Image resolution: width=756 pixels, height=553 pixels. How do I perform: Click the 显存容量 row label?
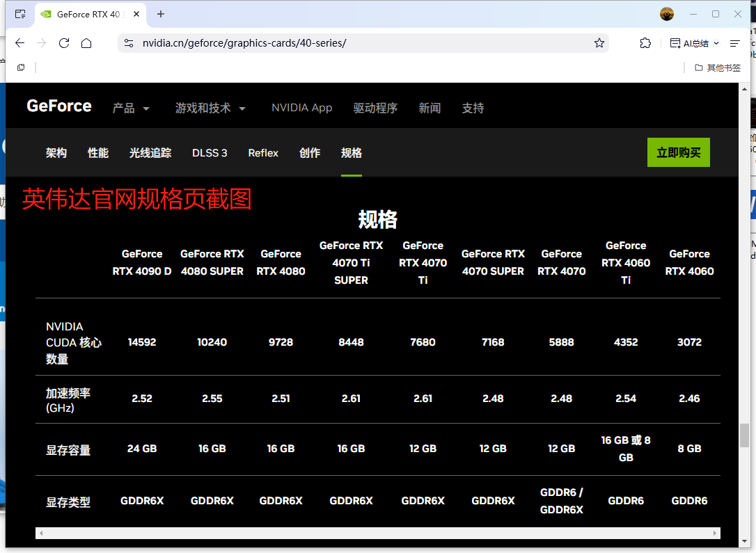click(x=68, y=450)
